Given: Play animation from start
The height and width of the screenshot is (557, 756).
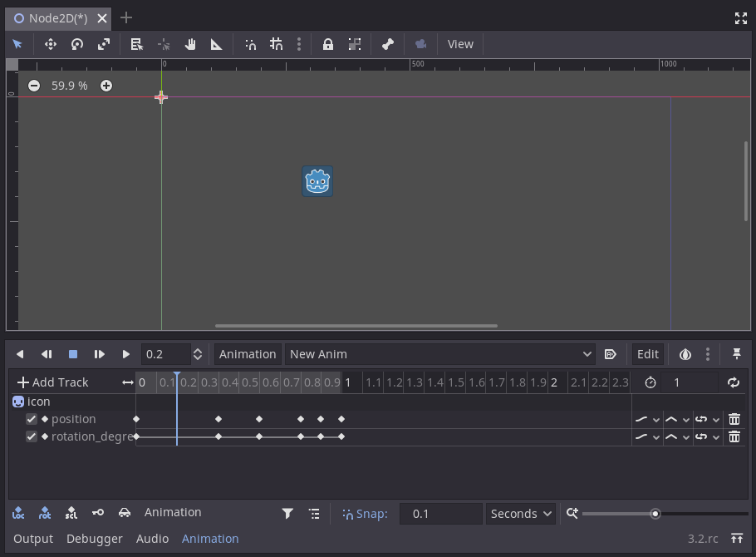Looking at the screenshot, I should click(x=125, y=354).
